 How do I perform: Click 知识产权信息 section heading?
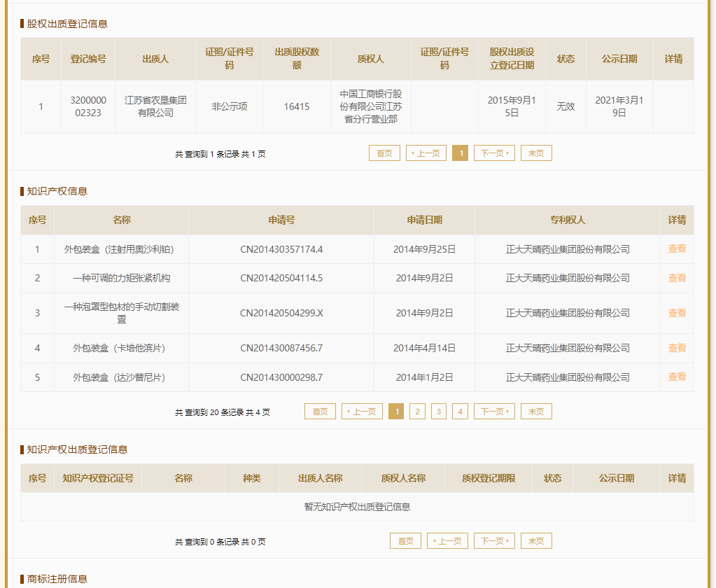(x=57, y=191)
